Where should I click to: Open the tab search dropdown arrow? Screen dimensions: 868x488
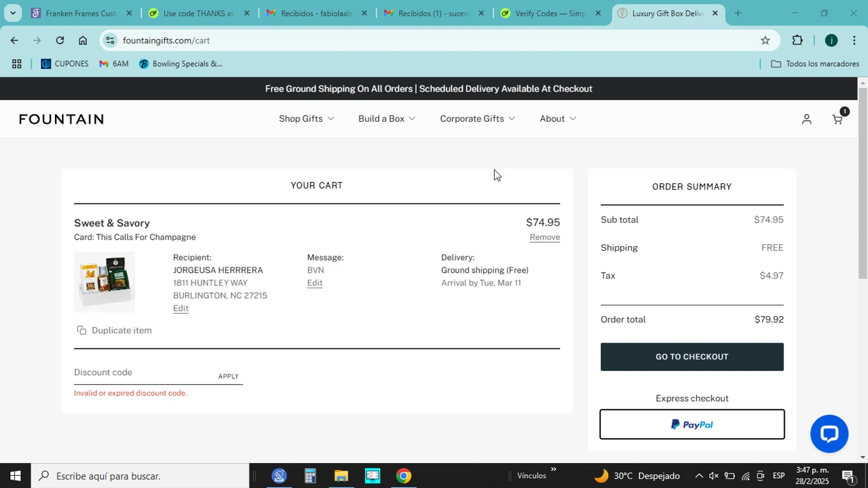click(13, 13)
